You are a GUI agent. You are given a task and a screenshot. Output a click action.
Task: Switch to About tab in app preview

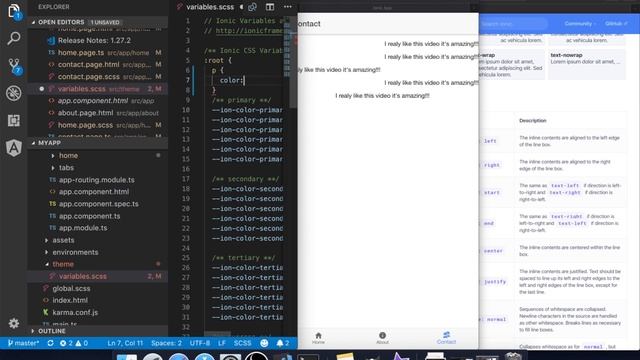pyautogui.click(x=382, y=338)
